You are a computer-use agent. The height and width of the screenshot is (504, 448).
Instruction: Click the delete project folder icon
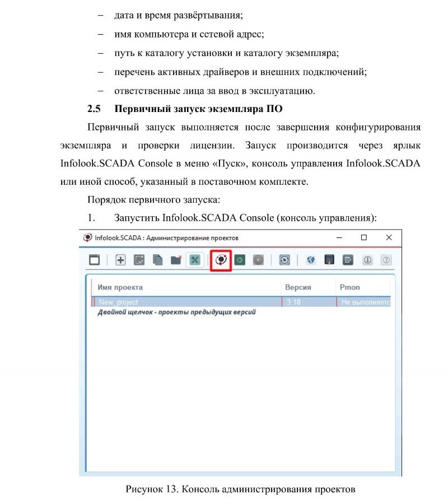pos(176,260)
